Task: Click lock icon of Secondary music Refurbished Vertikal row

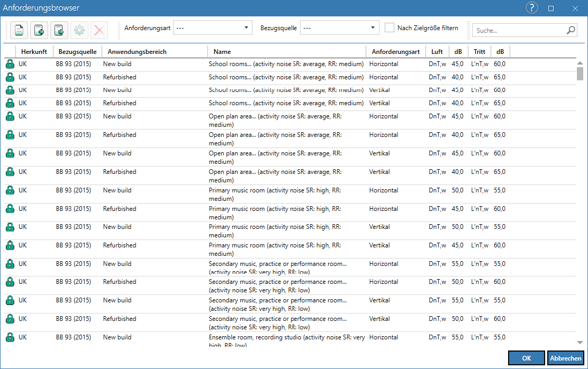Action: tap(10, 319)
